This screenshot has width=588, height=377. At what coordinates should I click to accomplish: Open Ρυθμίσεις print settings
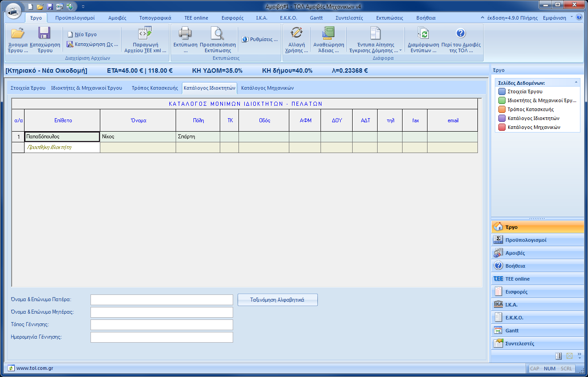[260, 39]
